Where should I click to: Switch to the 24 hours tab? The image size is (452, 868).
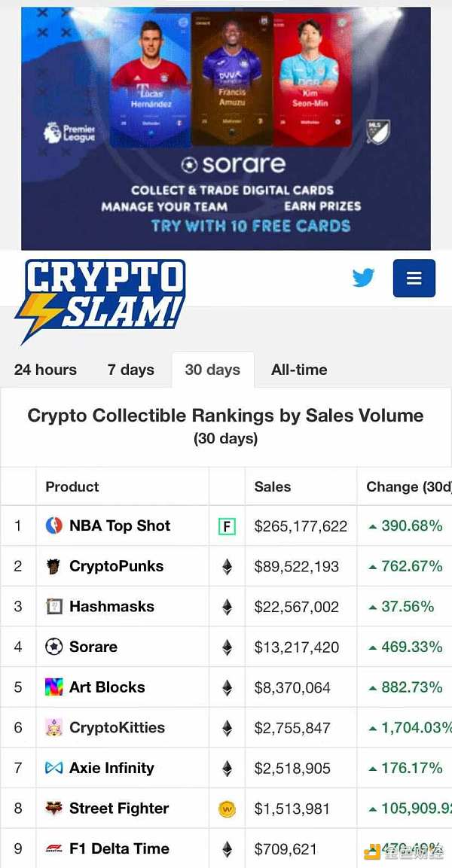point(45,370)
